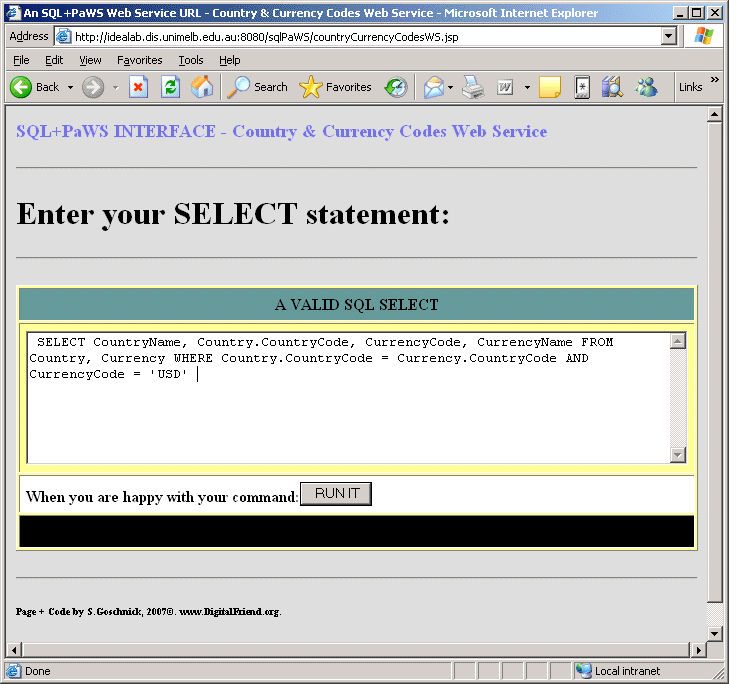Open Favorites star toolbar button
Viewport: 747px width, 684px height.
[335, 88]
